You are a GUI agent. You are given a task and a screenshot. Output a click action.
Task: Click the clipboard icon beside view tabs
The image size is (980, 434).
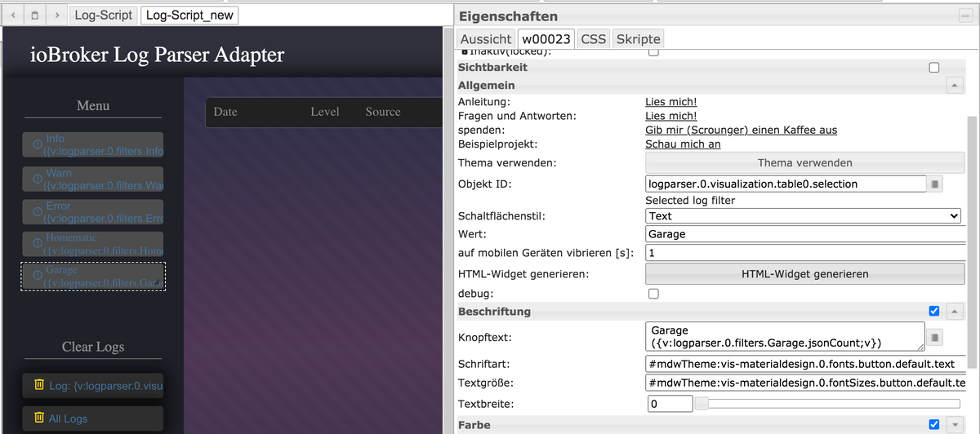(34, 15)
